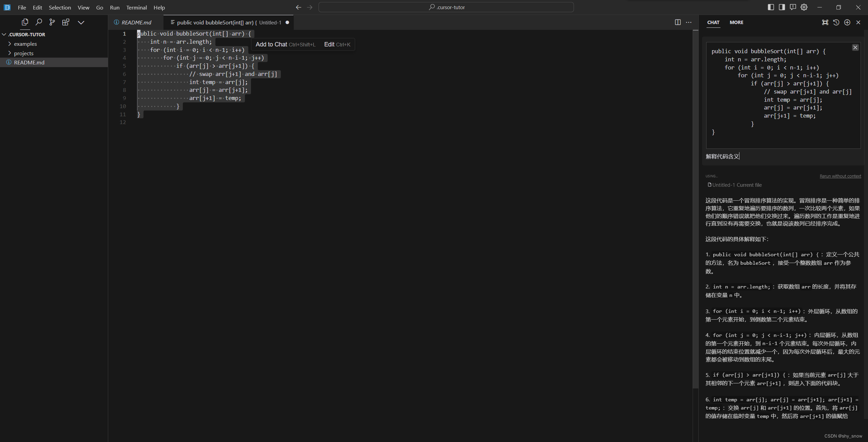Click line number 12 in the gutter
Image resolution: width=868 pixels, height=442 pixels.
click(x=123, y=122)
